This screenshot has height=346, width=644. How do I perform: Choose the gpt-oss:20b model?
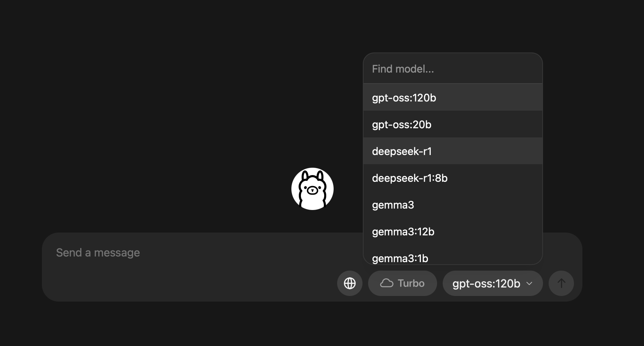coord(453,124)
